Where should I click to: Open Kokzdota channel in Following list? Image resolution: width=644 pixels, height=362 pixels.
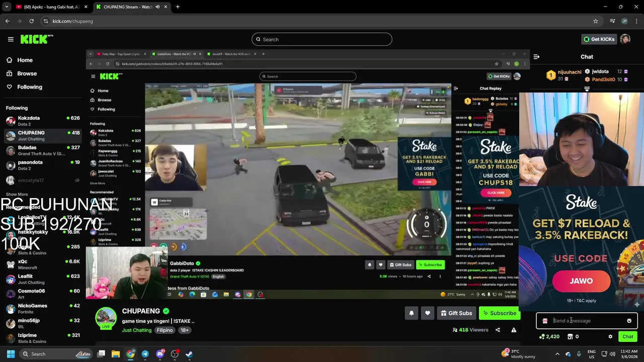[x=43, y=121]
